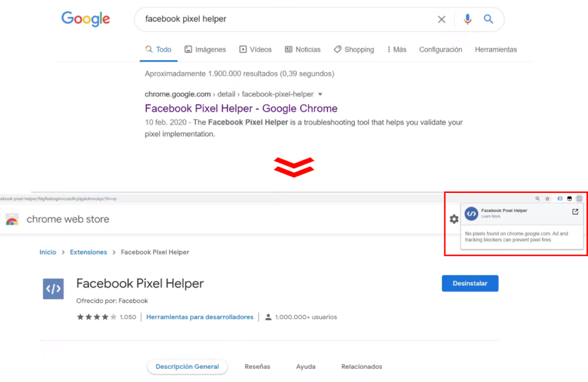Bookmark the page via the star icon

(547, 198)
